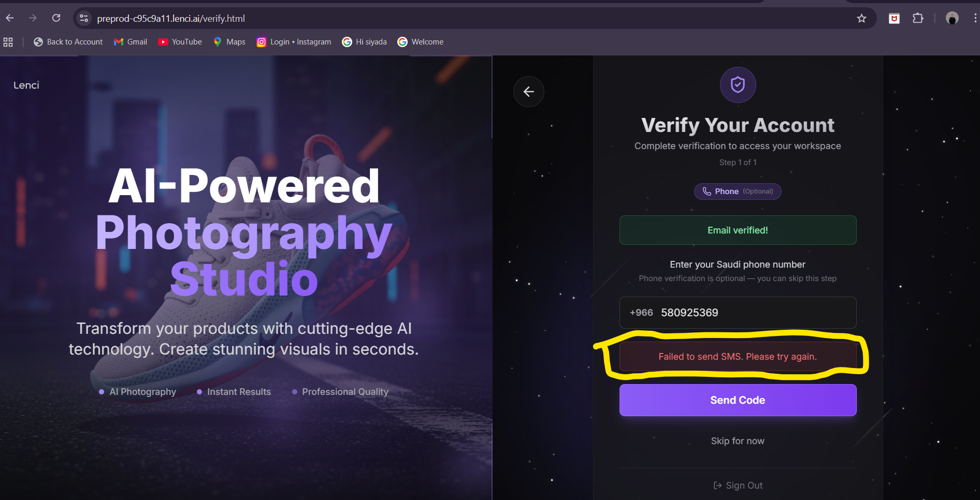The width and height of the screenshot is (980, 500).
Task: Select the Phone (Optional) step tab
Action: pyautogui.click(x=738, y=192)
